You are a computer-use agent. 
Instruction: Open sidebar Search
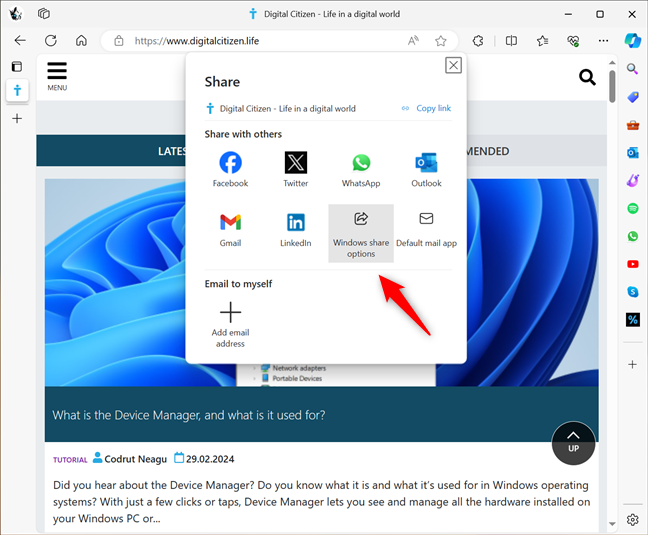point(632,69)
